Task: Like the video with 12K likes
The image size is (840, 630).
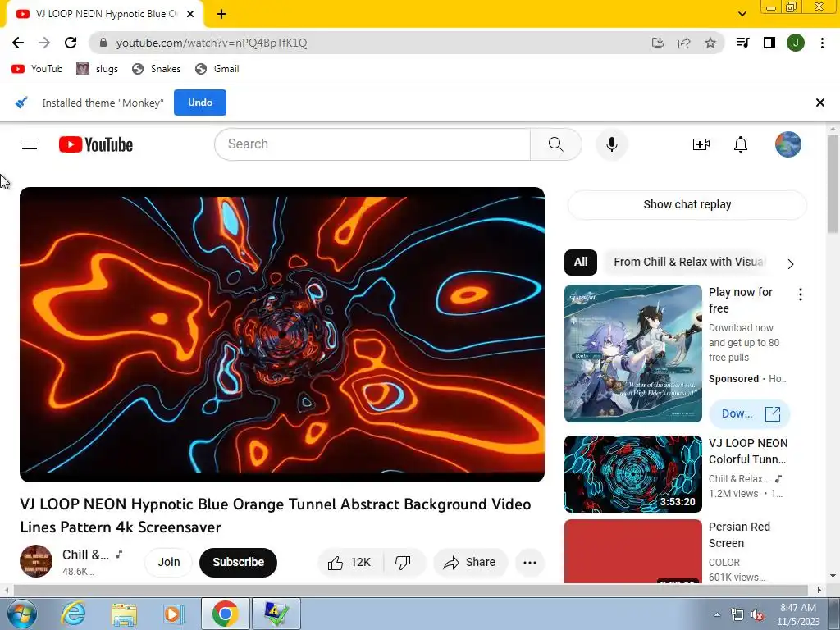Action: coord(349,562)
